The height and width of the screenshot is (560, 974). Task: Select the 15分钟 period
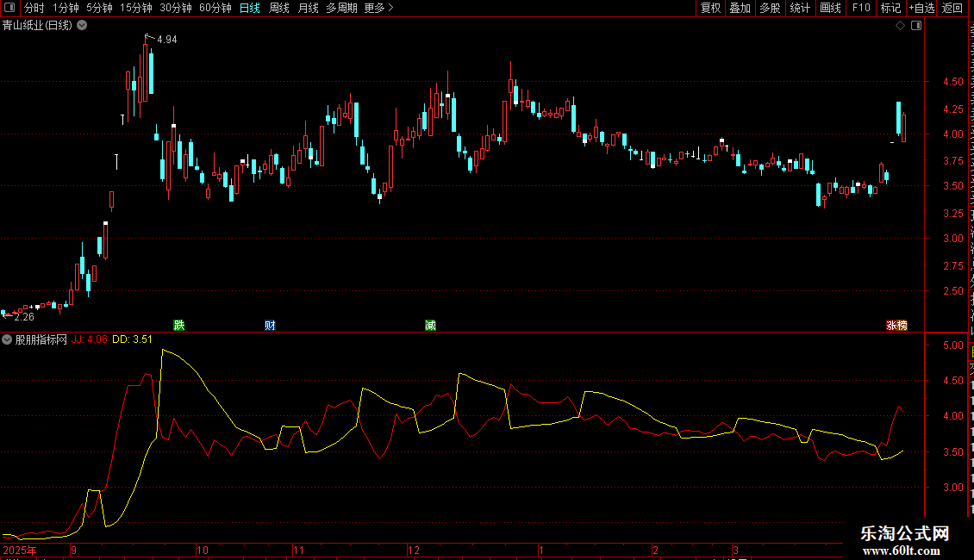pyautogui.click(x=136, y=8)
